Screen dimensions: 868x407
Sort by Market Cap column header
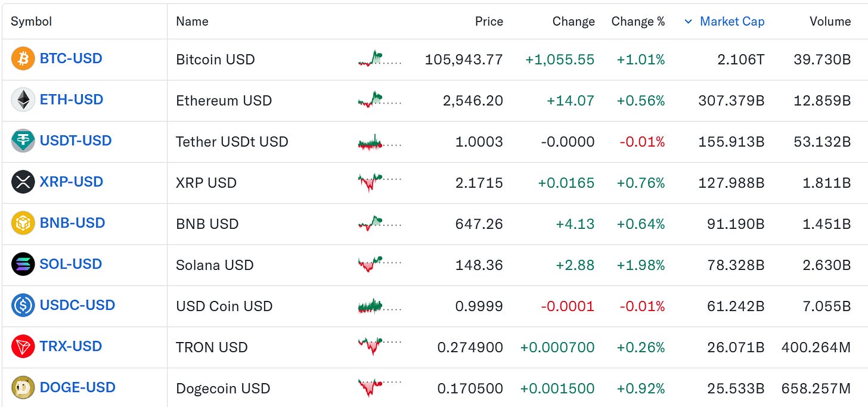click(732, 21)
